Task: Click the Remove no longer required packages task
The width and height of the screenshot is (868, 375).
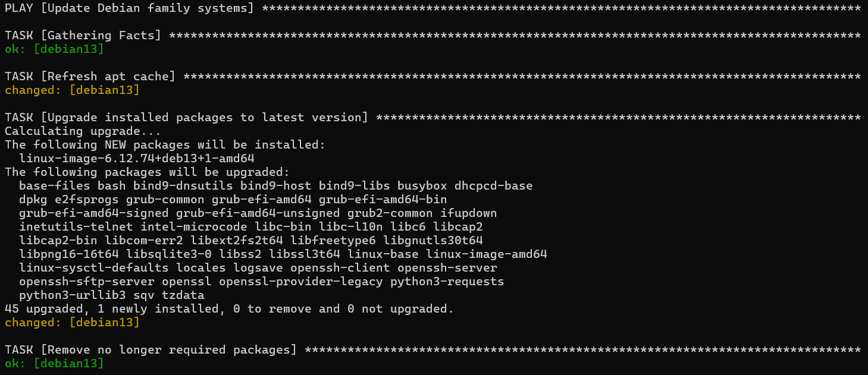Action: pyautogui.click(x=151, y=350)
